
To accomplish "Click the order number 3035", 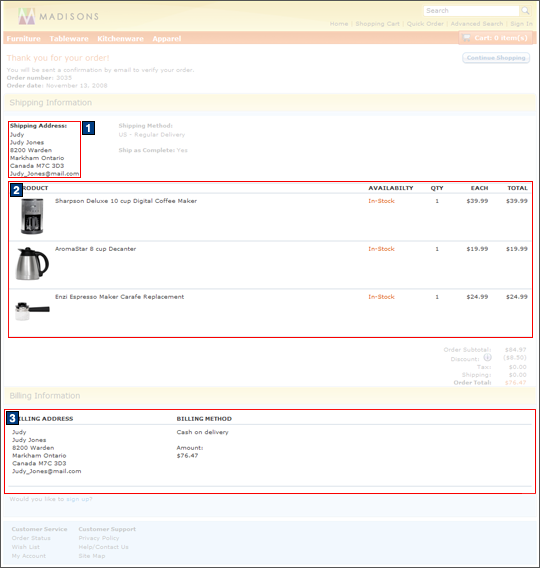I will tap(64, 78).
